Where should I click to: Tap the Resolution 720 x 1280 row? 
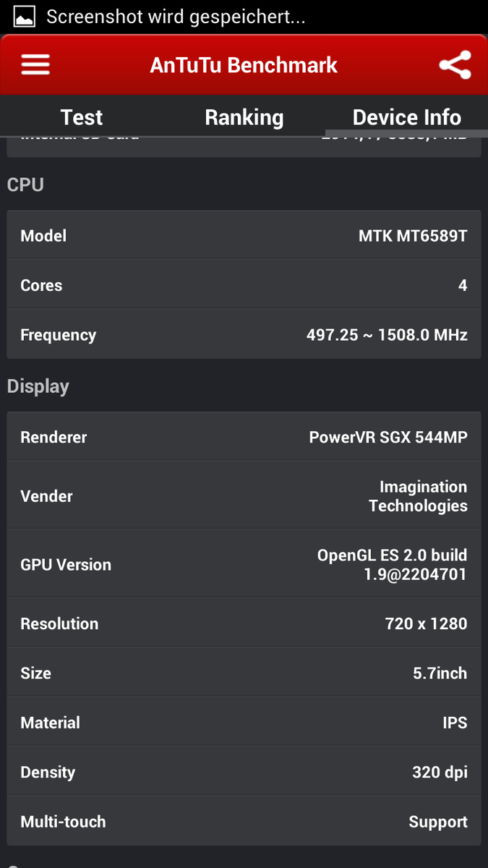point(244,624)
